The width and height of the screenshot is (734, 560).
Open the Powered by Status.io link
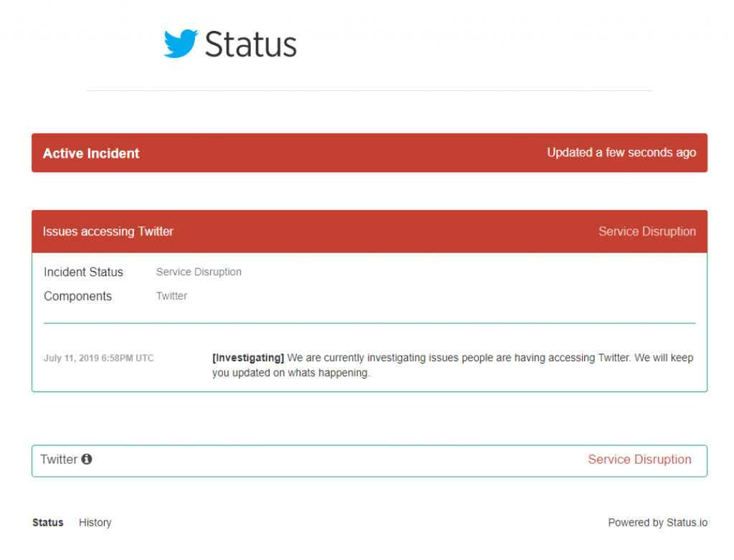pyautogui.click(x=658, y=523)
